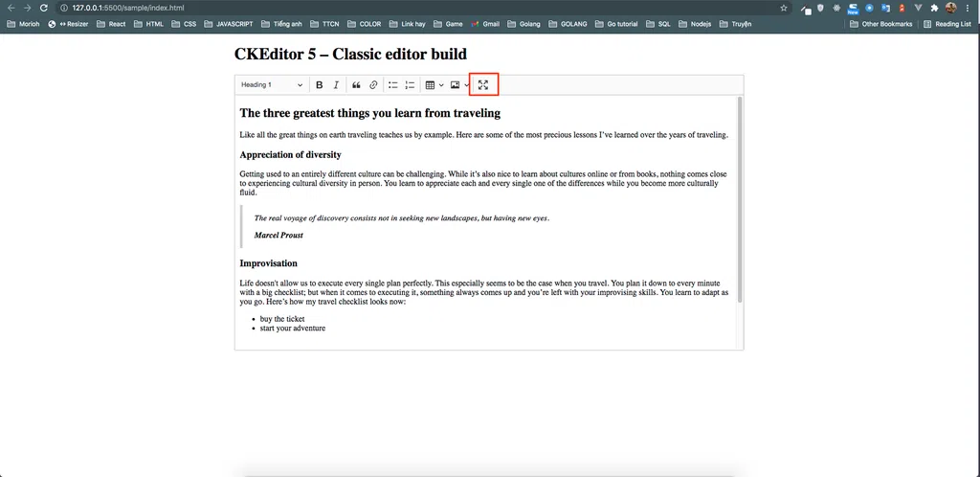
Task: Go forward in browser history
Action: [x=27, y=8]
